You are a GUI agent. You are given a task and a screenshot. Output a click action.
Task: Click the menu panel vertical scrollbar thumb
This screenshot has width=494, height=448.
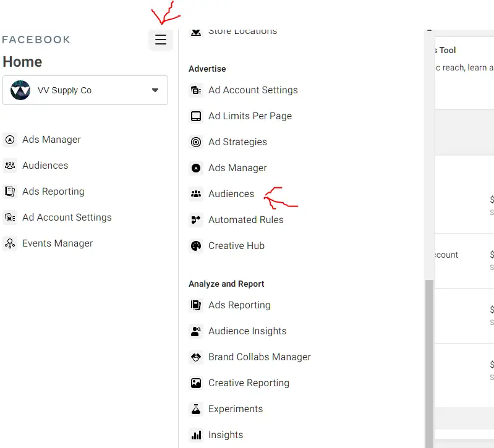[x=430, y=363]
